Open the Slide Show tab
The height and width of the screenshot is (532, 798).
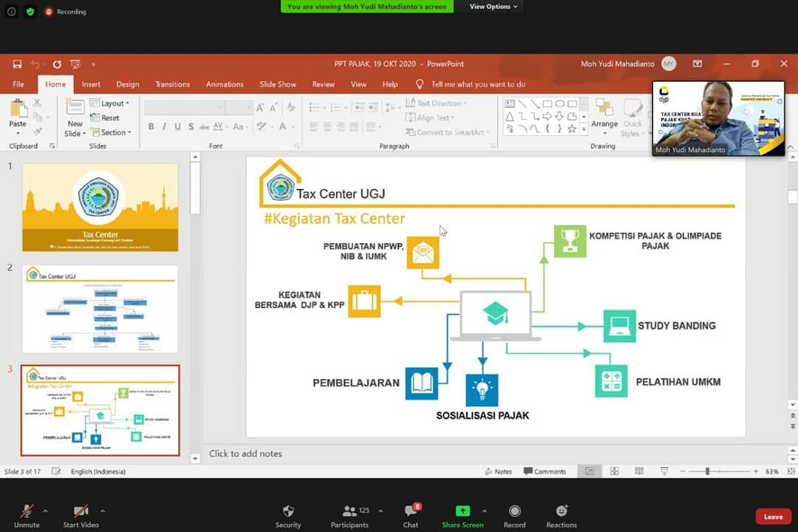[278, 84]
